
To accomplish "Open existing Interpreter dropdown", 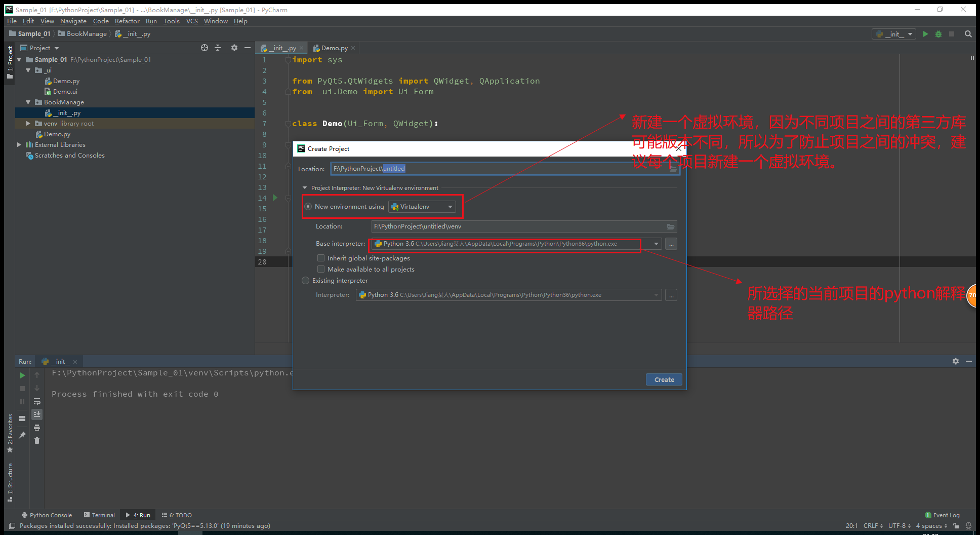I will click(x=656, y=295).
